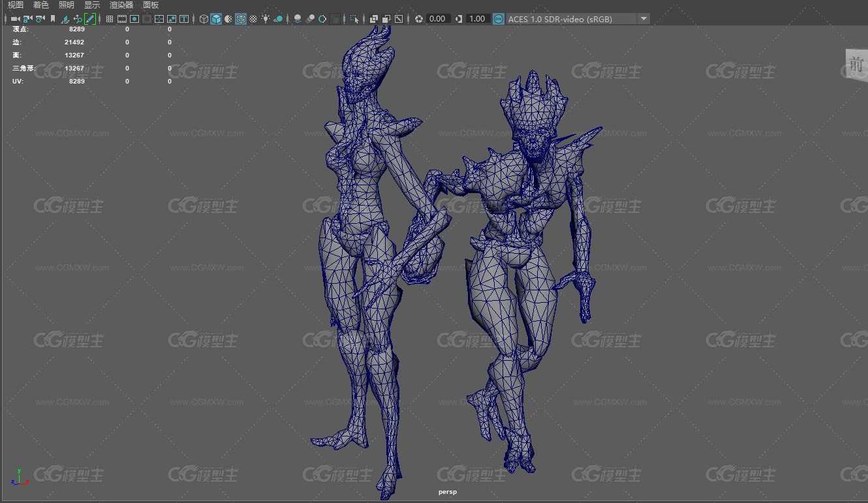The image size is (868, 503).
Task: Toggle the Wireframe on Shaded icon
Action: pyautogui.click(x=241, y=19)
